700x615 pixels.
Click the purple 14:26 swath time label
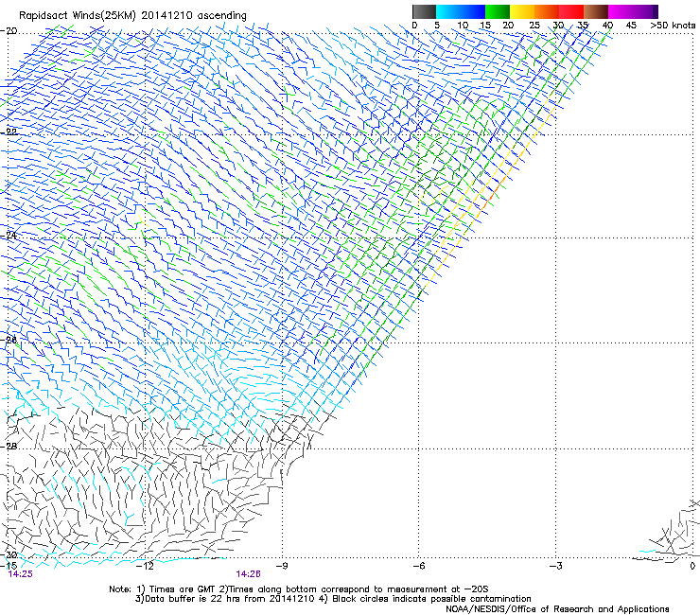click(249, 574)
